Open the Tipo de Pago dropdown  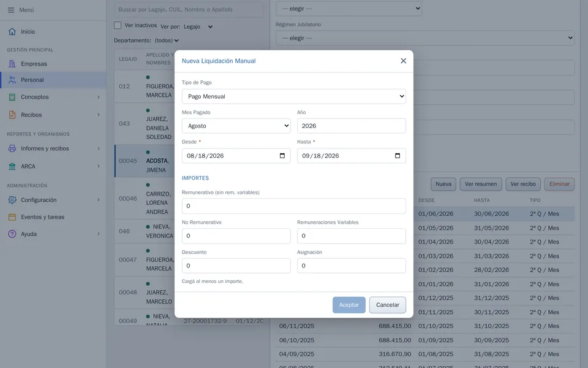click(x=293, y=96)
